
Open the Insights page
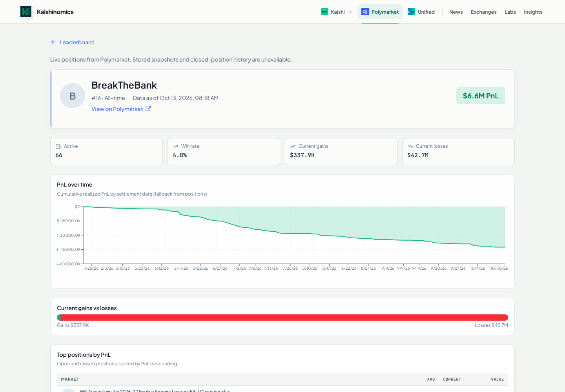533,12
